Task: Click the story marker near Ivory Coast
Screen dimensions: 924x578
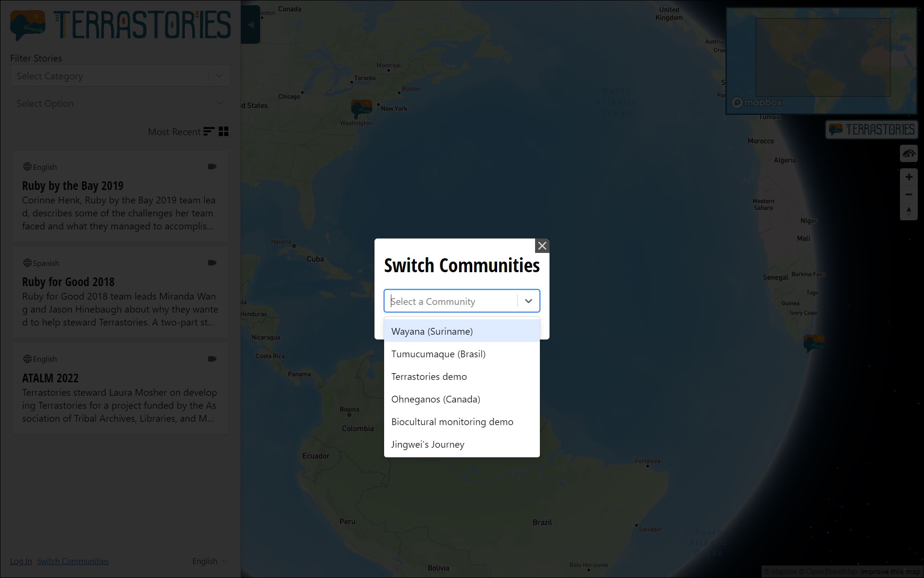Action: [x=813, y=342]
